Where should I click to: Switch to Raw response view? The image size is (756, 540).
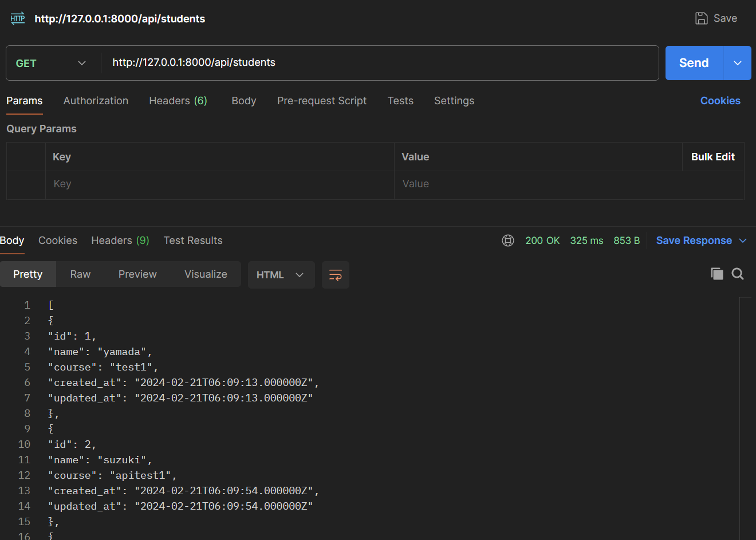[80, 274]
